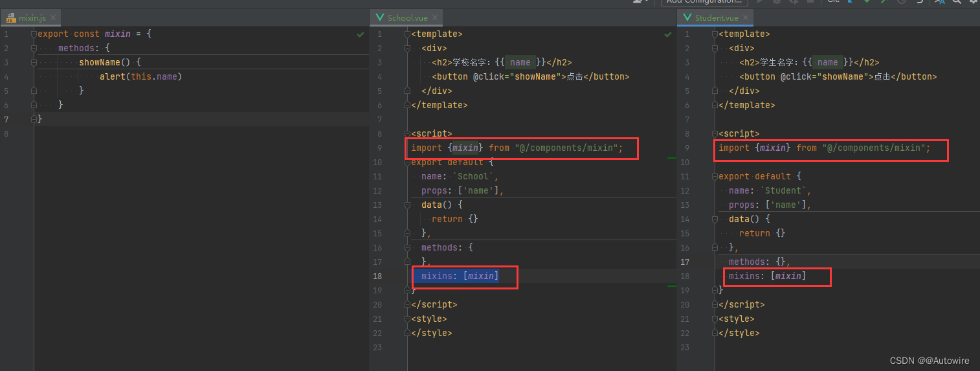Collapse the style block in School.vue
Image resolution: width=980 pixels, height=371 pixels.
click(407, 319)
